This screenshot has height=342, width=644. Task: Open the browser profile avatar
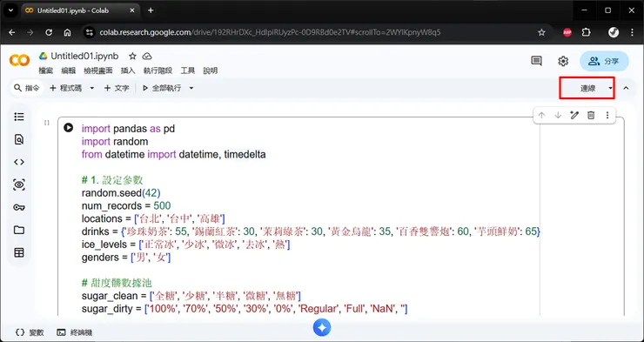(x=614, y=32)
